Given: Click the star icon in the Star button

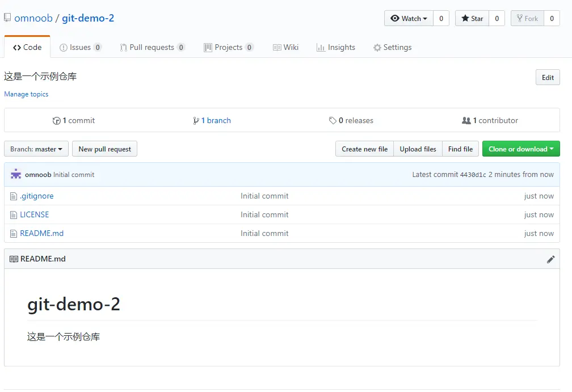Looking at the screenshot, I should [465, 18].
